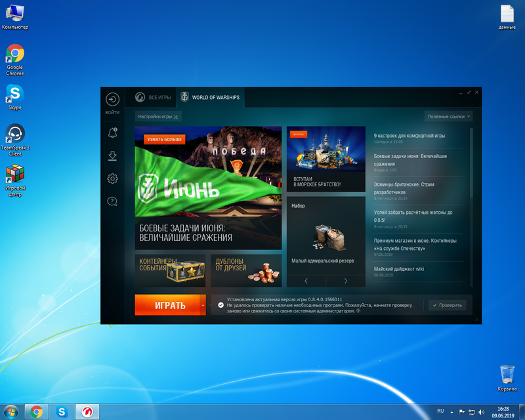The image size is (525, 420).
Task: Click the Проверить button
Action: tap(448, 305)
